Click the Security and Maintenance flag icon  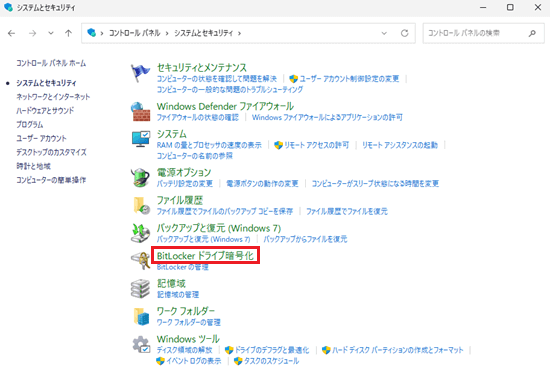pos(140,73)
